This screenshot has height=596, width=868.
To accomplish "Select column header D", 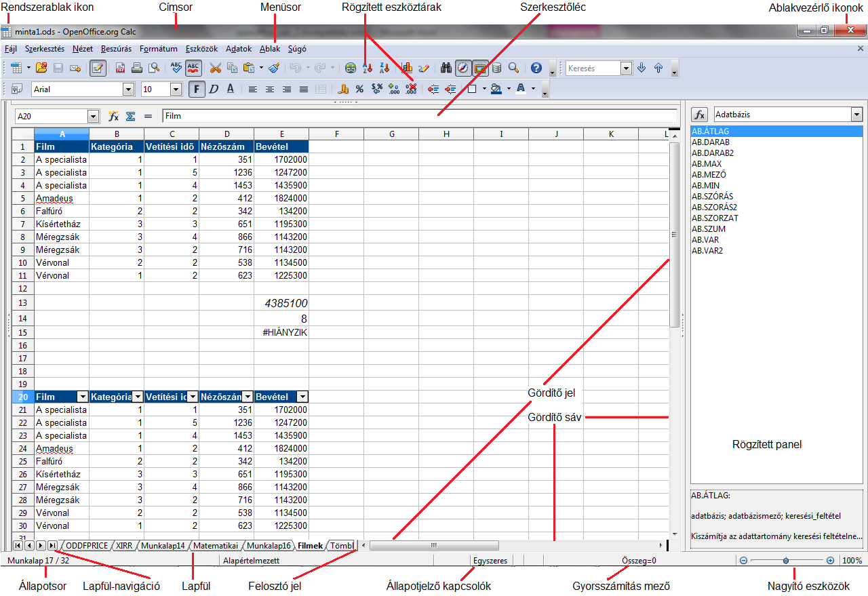I will click(x=226, y=134).
